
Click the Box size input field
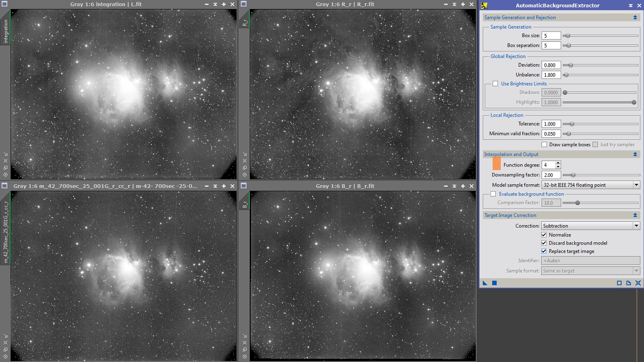coord(551,36)
